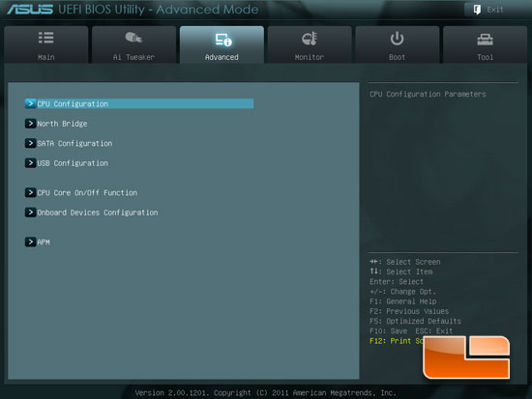Click 'CPU Configuration Parameters' help text

coord(428,94)
